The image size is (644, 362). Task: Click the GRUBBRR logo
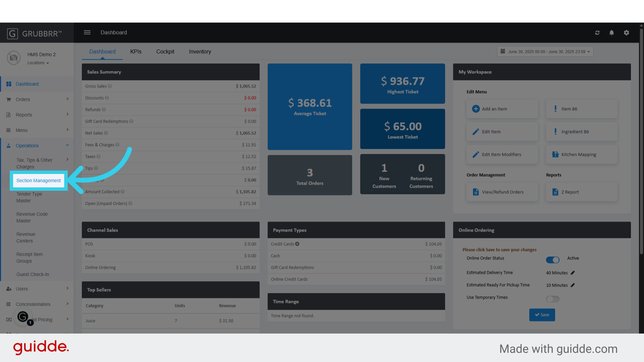click(x=34, y=34)
